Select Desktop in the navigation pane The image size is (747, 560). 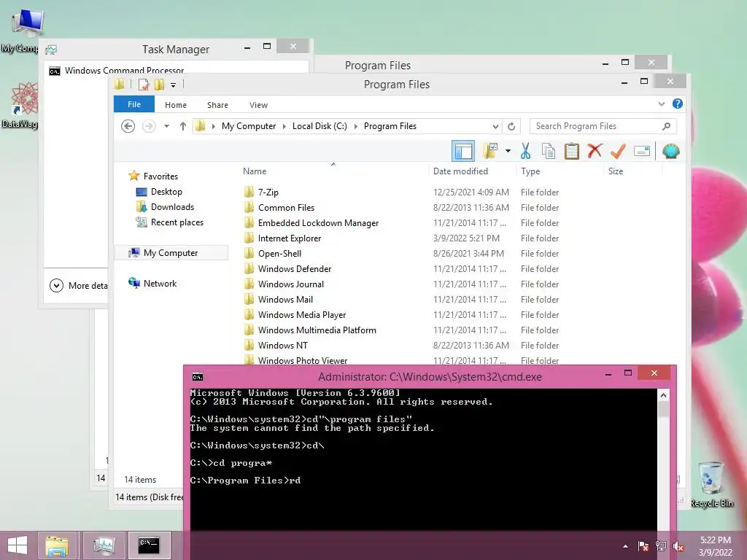click(x=166, y=192)
